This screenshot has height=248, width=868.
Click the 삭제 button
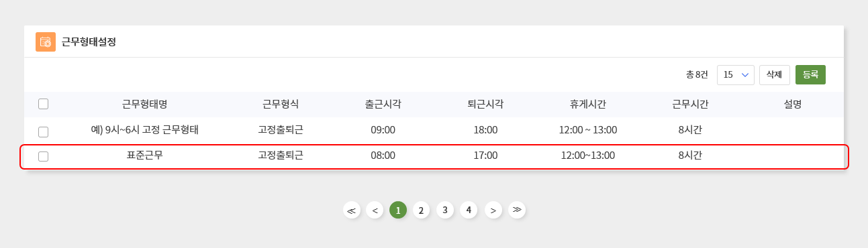pos(775,75)
